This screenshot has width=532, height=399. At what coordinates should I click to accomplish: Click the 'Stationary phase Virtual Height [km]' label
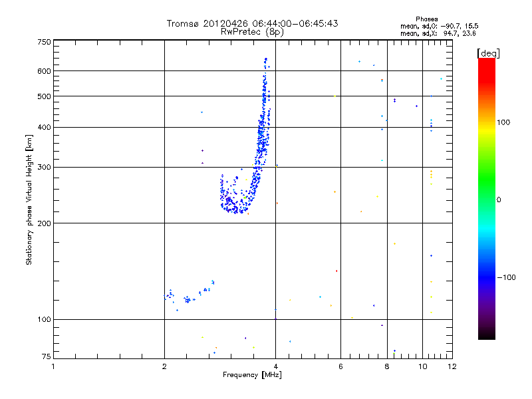click(x=29, y=199)
